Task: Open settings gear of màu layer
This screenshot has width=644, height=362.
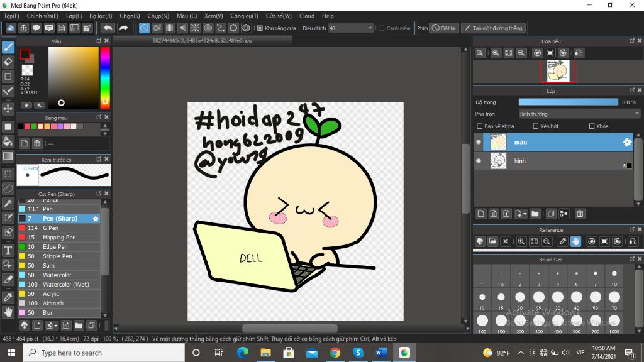Action: tap(627, 143)
